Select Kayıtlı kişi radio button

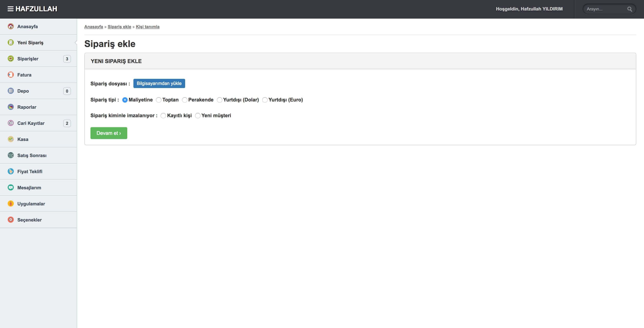coord(163,116)
